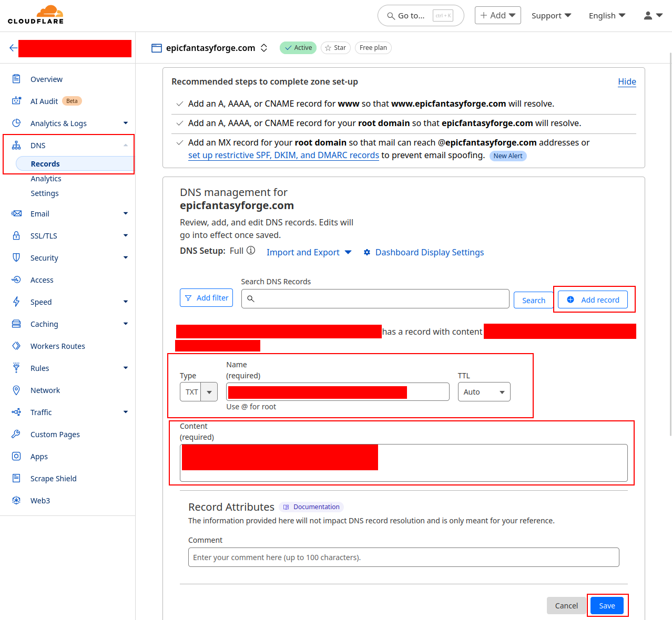This screenshot has width=672, height=620.
Task: Click the record Name input field
Action: coord(338,392)
